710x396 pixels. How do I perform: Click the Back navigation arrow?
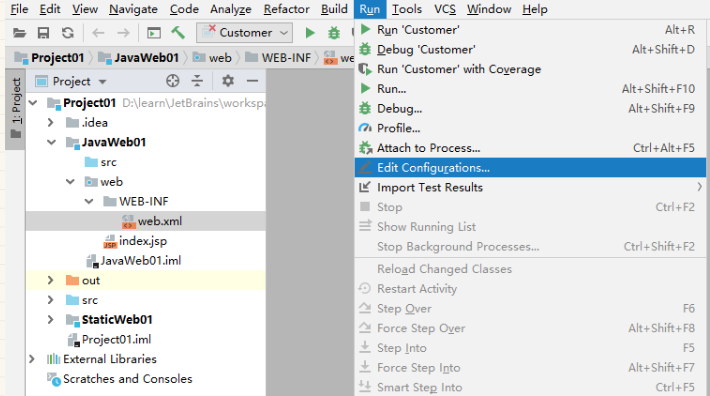tap(98, 33)
